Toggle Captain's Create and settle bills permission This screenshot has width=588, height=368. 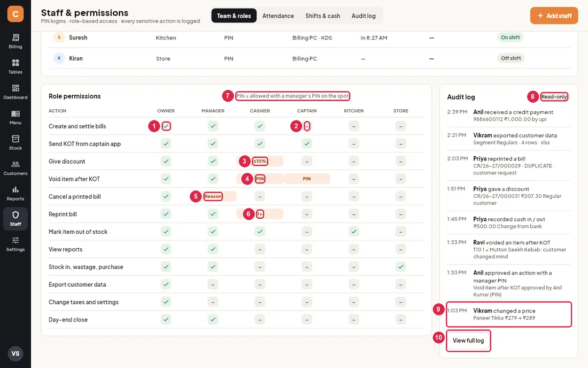coord(307,126)
